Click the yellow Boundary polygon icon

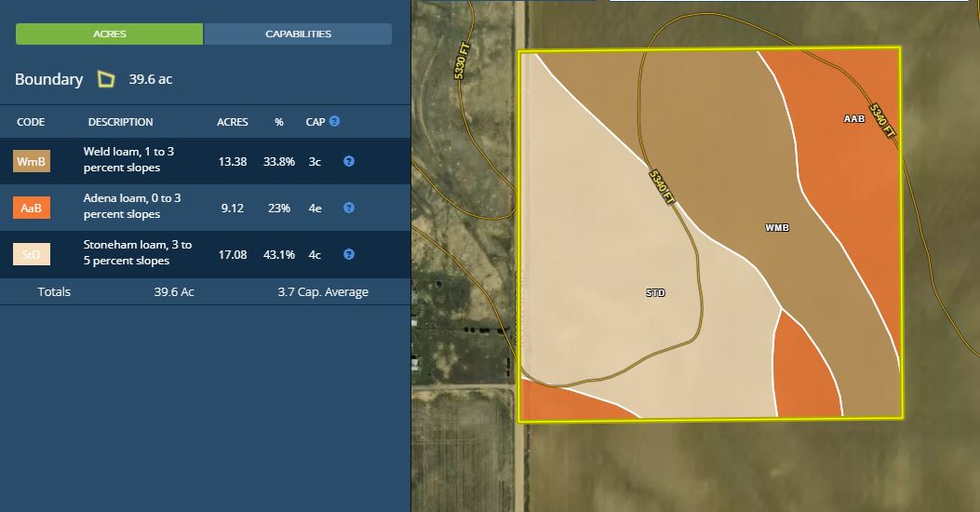click(x=106, y=80)
